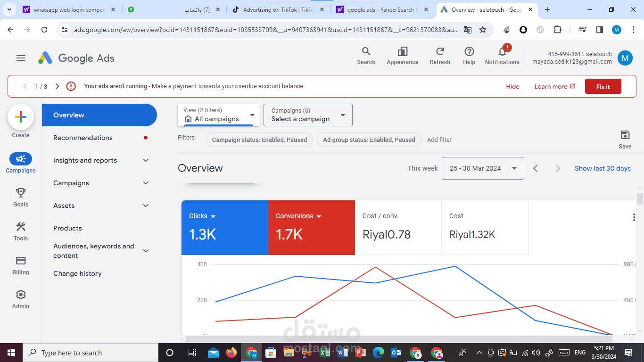Click the Campaign status: Enabled, Paused filter chip

pos(259,140)
